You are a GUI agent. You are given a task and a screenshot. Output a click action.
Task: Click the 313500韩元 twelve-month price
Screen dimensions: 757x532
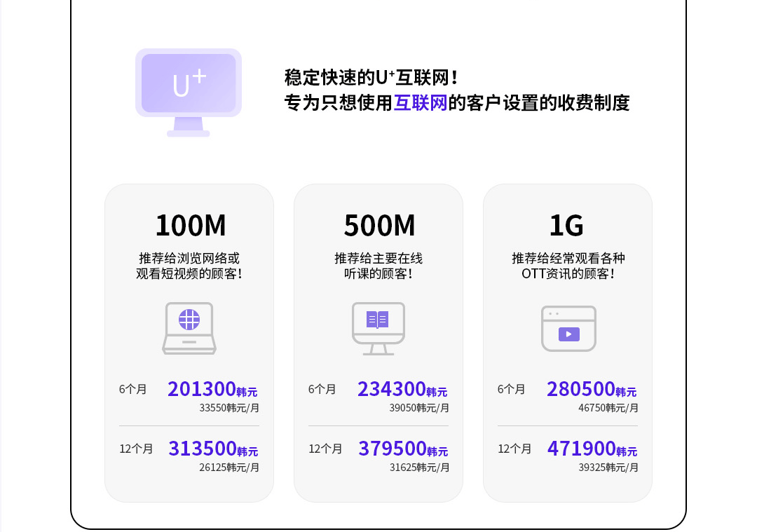coord(213,449)
